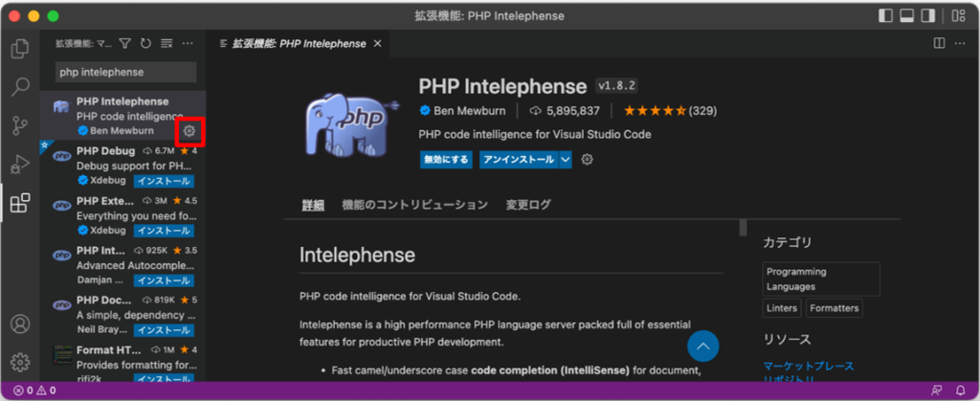This screenshot has height=401, width=980.
Task: Open dropdown arrow beside アンインストール
Action: point(565,159)
